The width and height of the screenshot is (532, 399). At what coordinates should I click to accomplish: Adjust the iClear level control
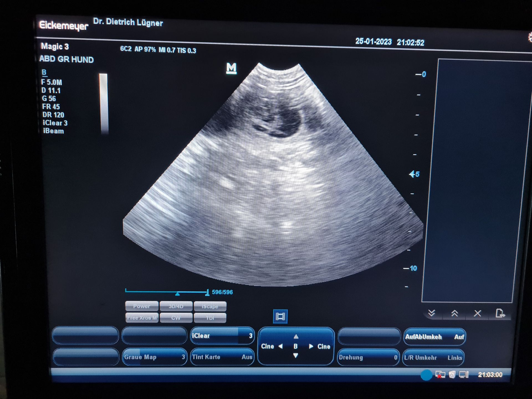click(222, 336)
